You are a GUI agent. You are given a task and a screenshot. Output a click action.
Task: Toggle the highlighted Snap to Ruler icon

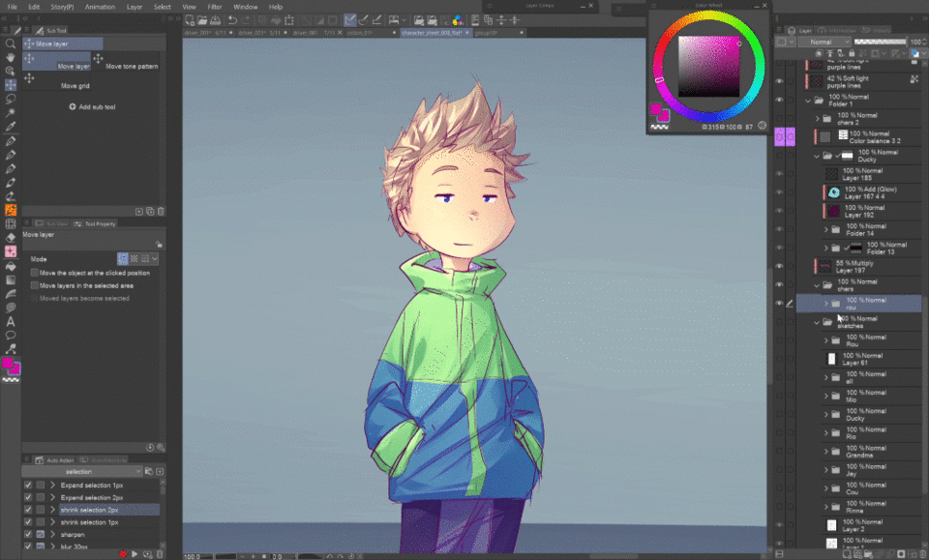click(350, 20)
